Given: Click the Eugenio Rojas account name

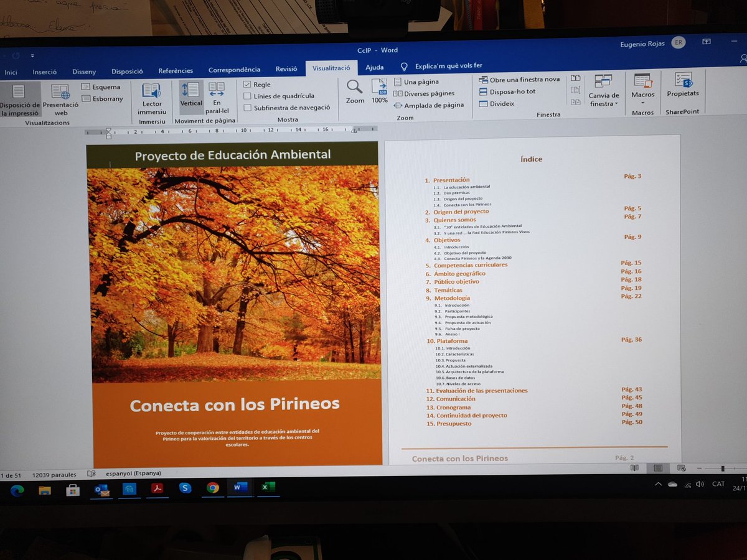Looking at the screenshot, I should [x=642, y=44].
